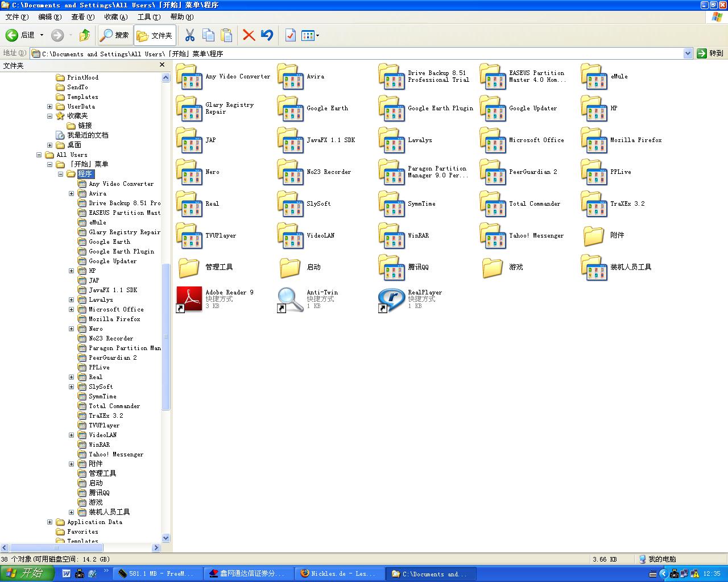Expand the Application Data tree node
The height and width of the screenshot is (582, 728).
point(49,522)
